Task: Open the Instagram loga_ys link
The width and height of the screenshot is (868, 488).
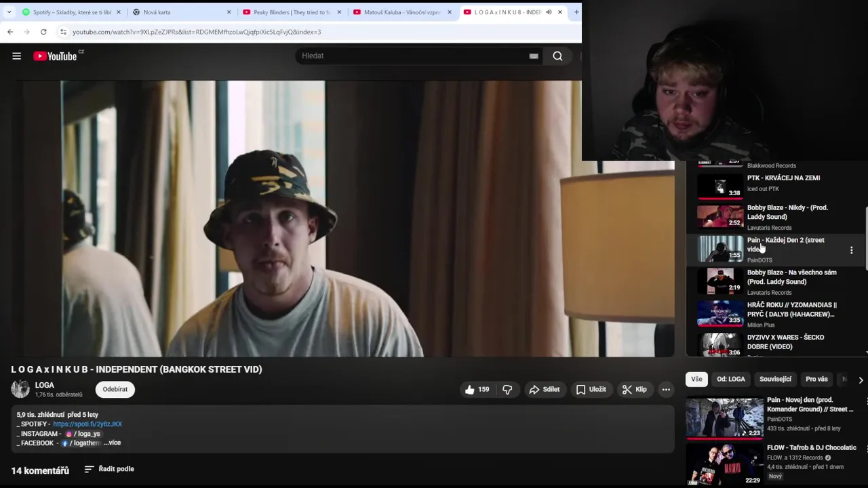Action: point(83,434)
